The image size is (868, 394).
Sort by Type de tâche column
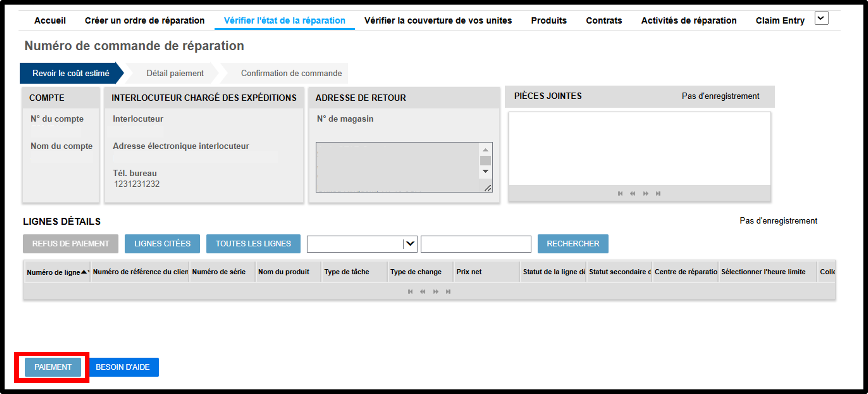(x=354, y=272)
